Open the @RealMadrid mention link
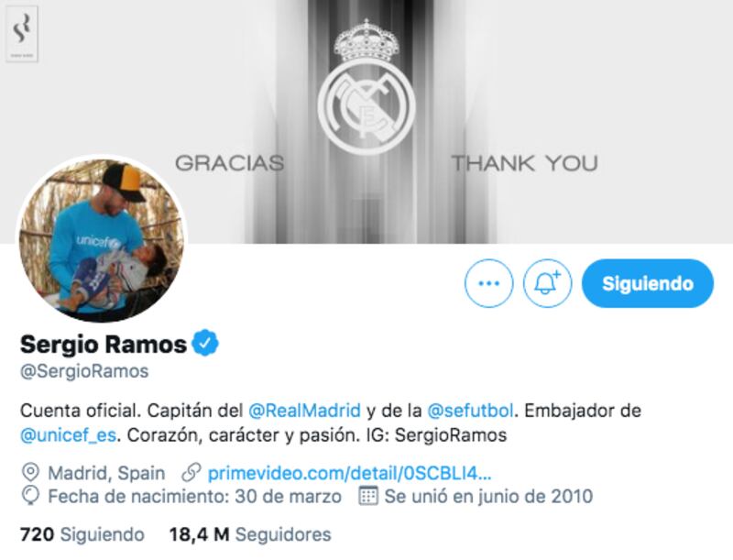 (x=305, y=411)
